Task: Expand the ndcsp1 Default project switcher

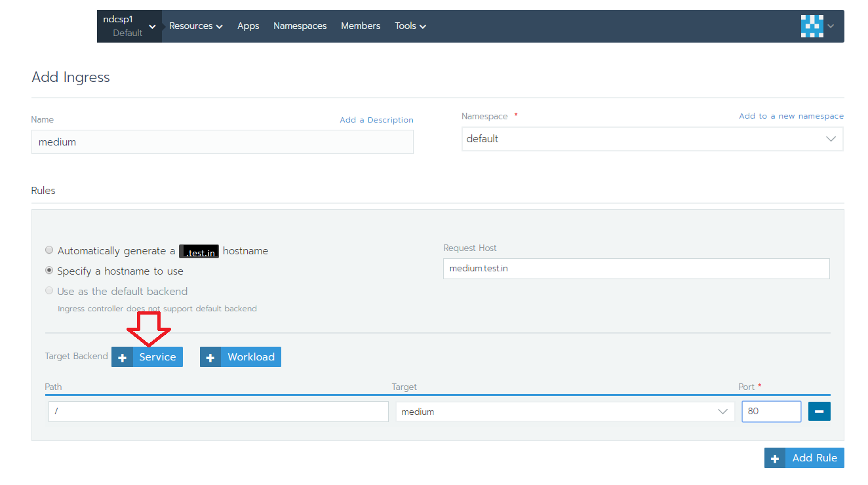Action: coord(129,26)
